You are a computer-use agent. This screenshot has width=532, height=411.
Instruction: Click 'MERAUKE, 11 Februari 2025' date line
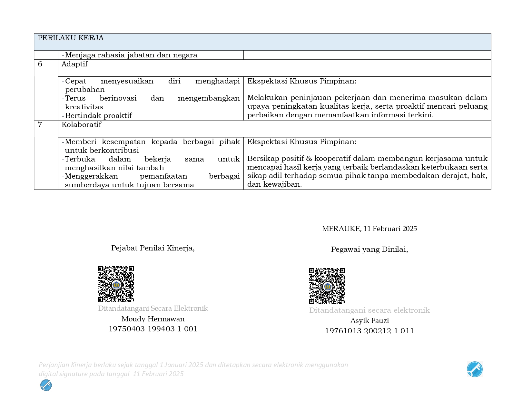coord(369,229)
